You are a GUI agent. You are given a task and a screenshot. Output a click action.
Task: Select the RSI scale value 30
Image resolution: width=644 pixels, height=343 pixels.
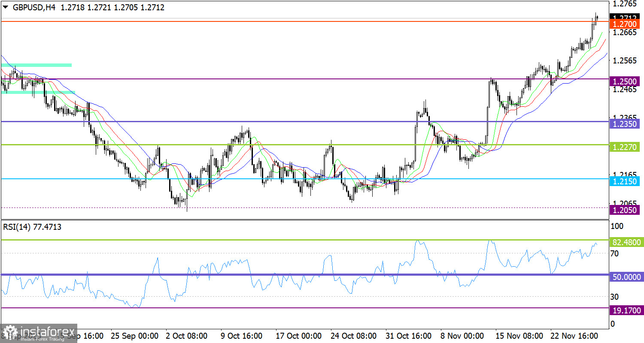[615, 296]
